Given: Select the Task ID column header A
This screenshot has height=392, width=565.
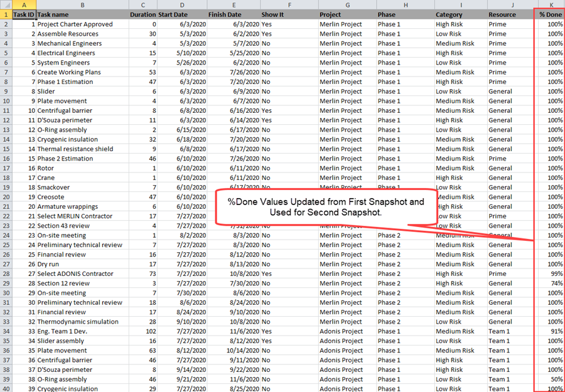Looking at the screenshot, I should coord(23,5).
